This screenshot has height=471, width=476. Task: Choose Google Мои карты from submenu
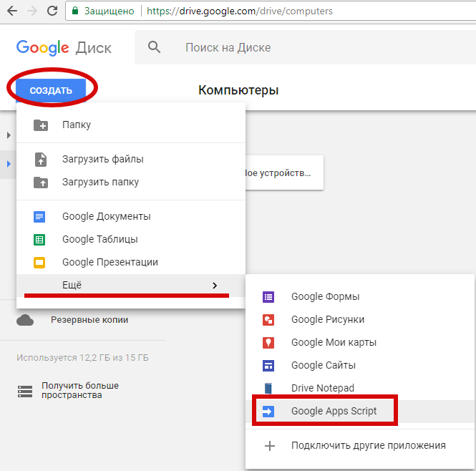click(360, 343)
